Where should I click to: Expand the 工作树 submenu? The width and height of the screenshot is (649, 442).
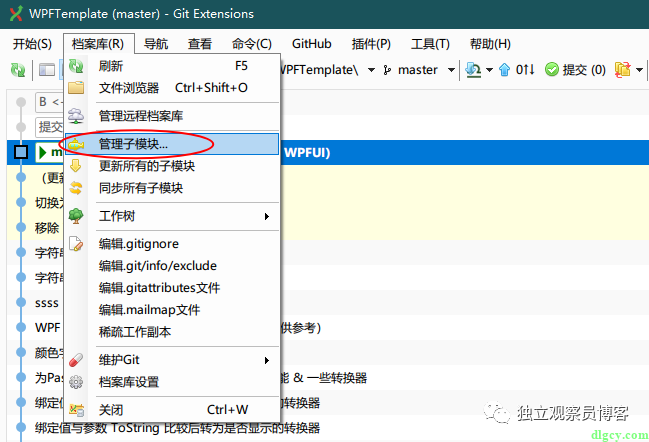267,216
